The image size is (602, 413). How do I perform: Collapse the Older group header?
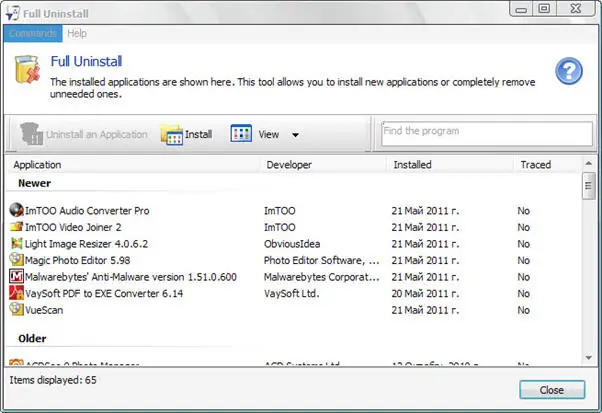point(32,339)
